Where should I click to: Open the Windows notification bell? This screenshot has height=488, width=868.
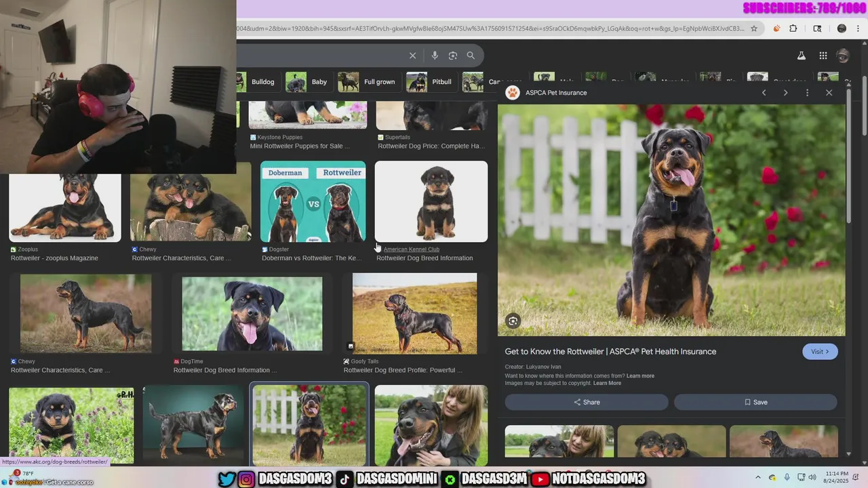(x=856, y=478)
